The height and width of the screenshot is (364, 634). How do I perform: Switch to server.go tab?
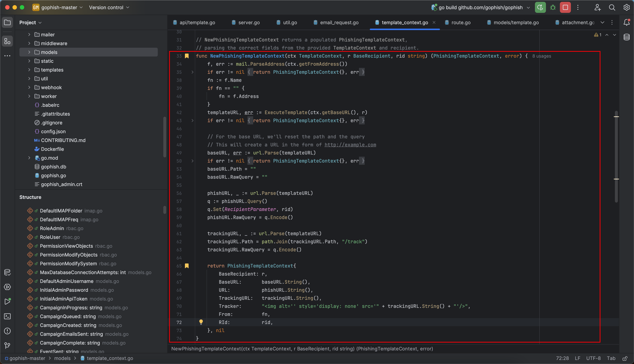[246, 23]
